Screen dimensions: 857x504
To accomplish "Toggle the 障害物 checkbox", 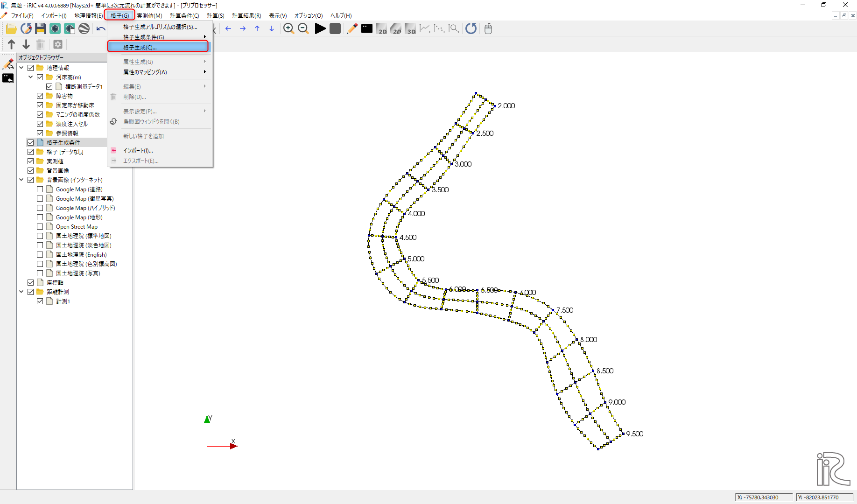I will pyautogui.click(x=40, y=96).
